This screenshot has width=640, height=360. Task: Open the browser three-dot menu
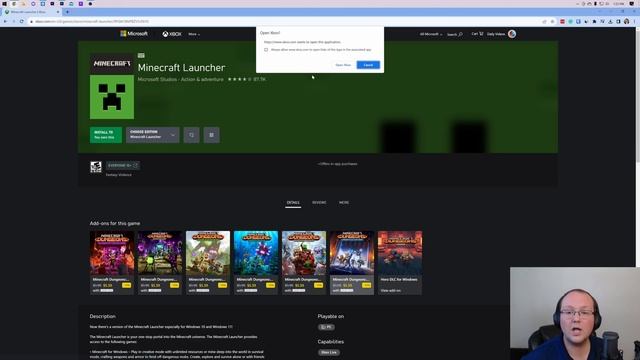tap(635, 21)
